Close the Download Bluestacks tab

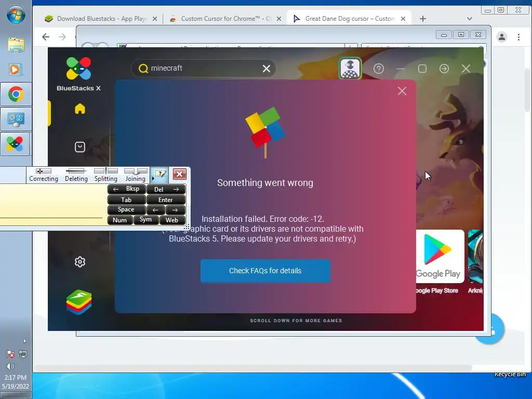coord(155,19)
